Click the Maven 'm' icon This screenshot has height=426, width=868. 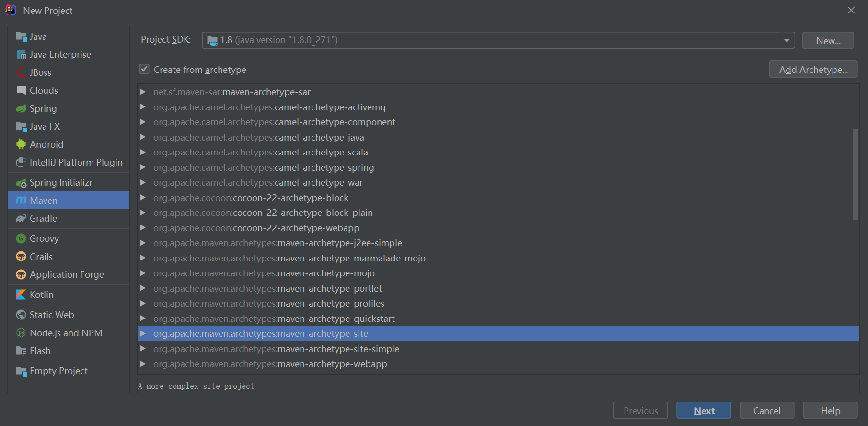(x=21, y=201)
